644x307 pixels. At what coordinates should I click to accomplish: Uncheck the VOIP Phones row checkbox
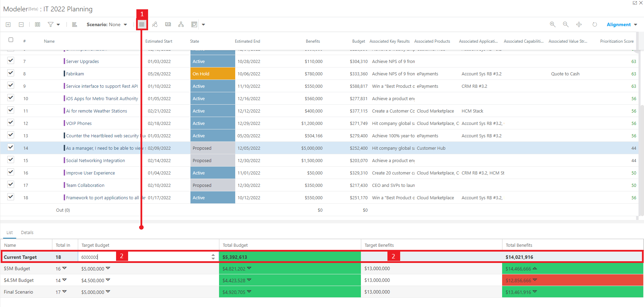(x=11, y=123)
